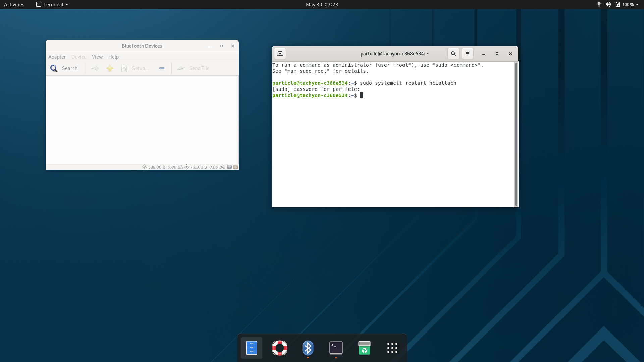This screenshot has height=362, width=644.
Task: Click the particle@tachyon-c368e534 terminal title
Action: 395,54
